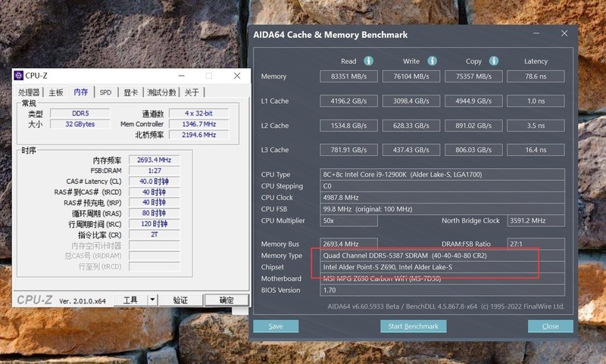Image resolution: width=606 pixels, height=364 pixels.
Task: Minimize the CPU-Z window
Action: pyautogui.click(x=181, y=76)
